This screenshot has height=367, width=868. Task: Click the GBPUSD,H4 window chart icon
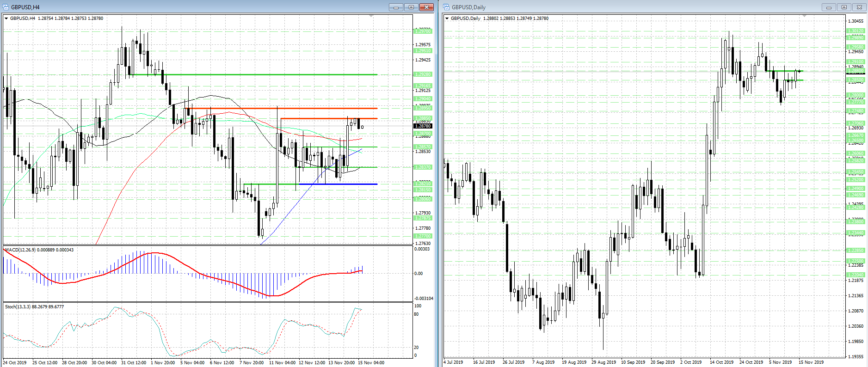pos(6,7)
